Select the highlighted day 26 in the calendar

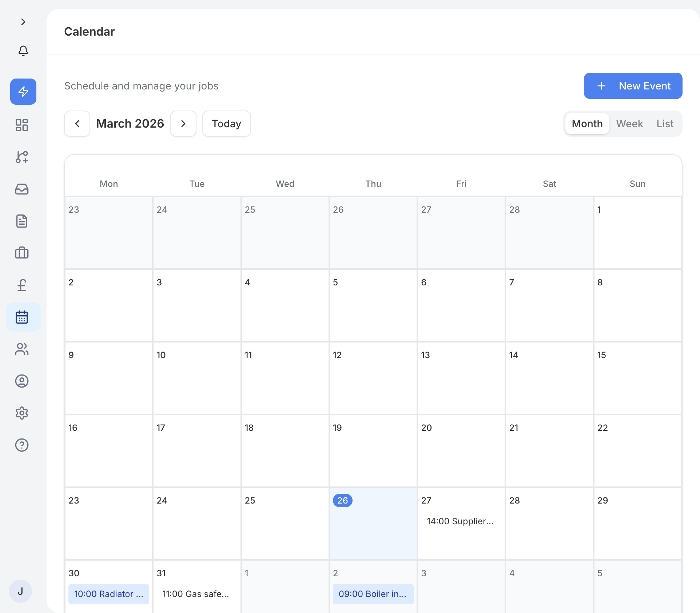pos(342,500)
